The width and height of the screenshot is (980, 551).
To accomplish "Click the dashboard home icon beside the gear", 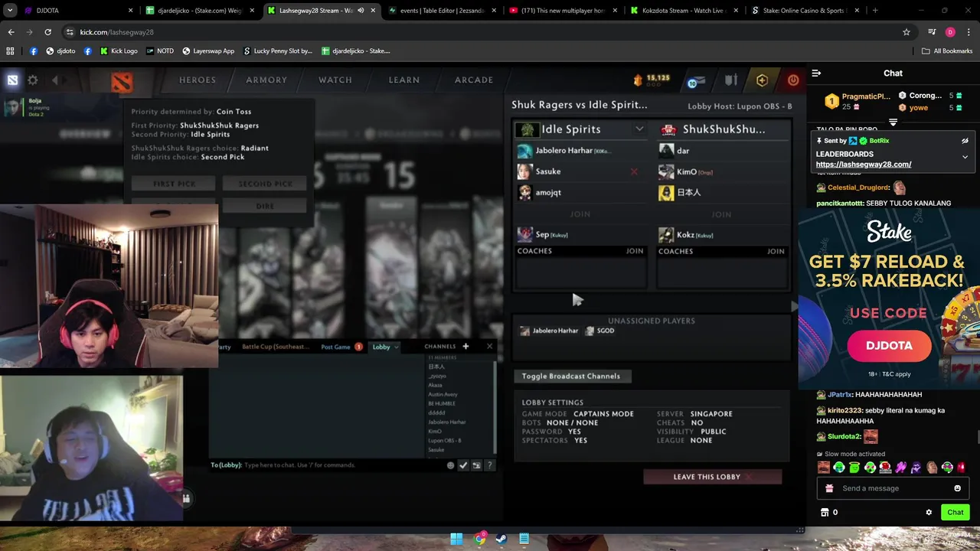I will 12,80.
